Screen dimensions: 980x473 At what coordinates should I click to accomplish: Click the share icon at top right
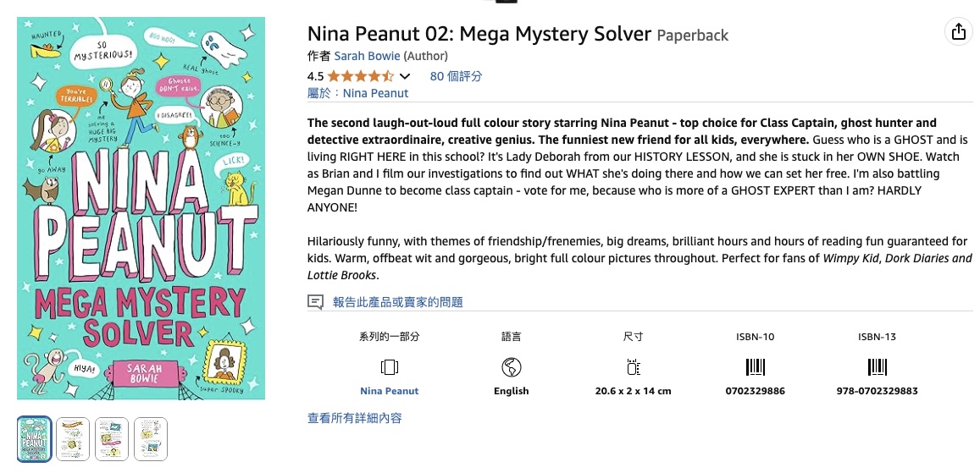[958, 32]
